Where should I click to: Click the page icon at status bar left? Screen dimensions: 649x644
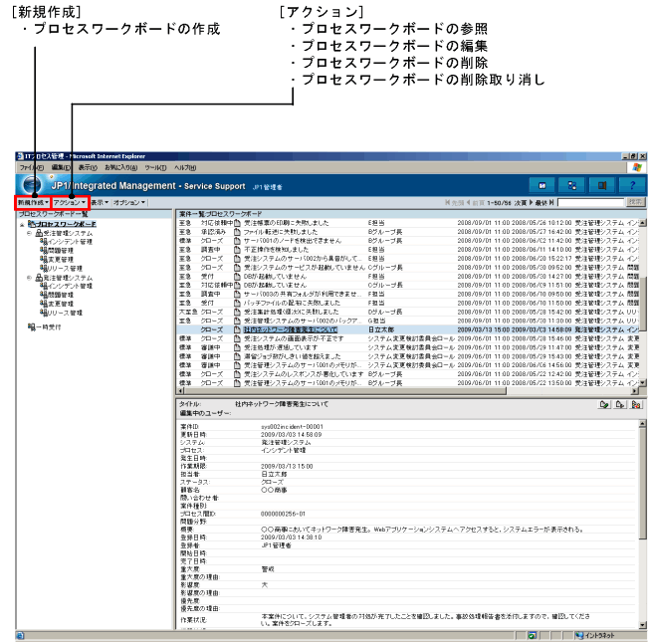point(20,635)
